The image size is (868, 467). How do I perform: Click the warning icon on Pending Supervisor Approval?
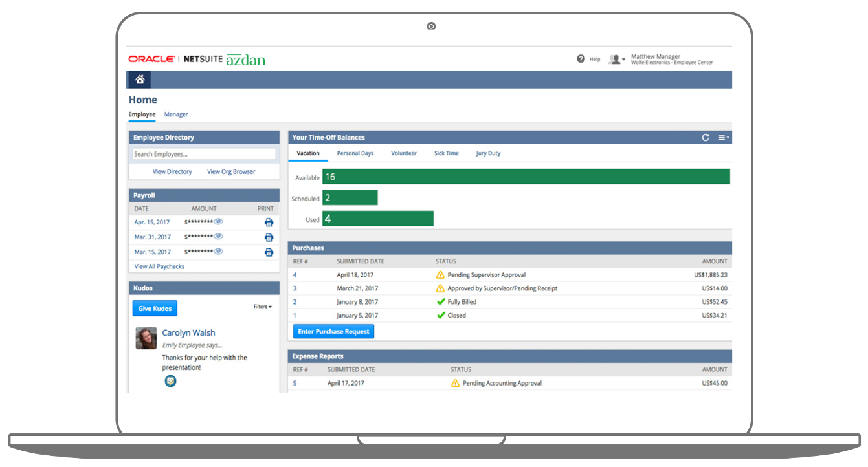(x=441, y=274)
